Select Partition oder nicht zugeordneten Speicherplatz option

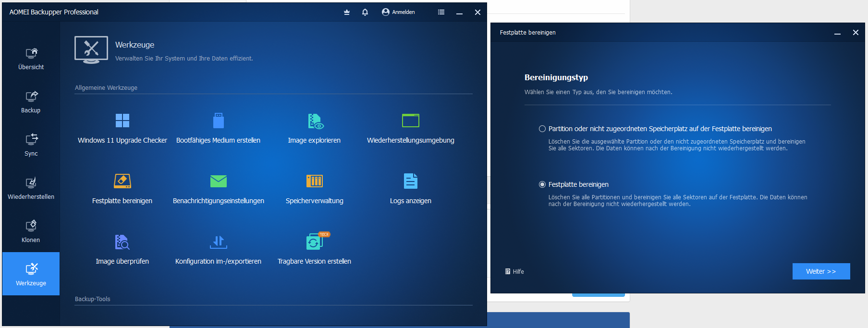[542, 129]
